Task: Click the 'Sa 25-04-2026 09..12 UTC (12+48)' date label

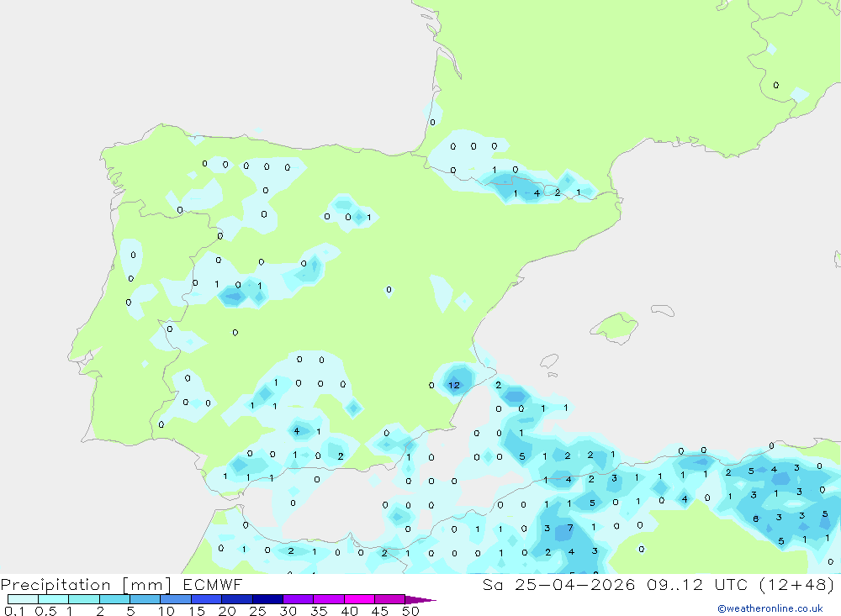Action: (659, 584)
